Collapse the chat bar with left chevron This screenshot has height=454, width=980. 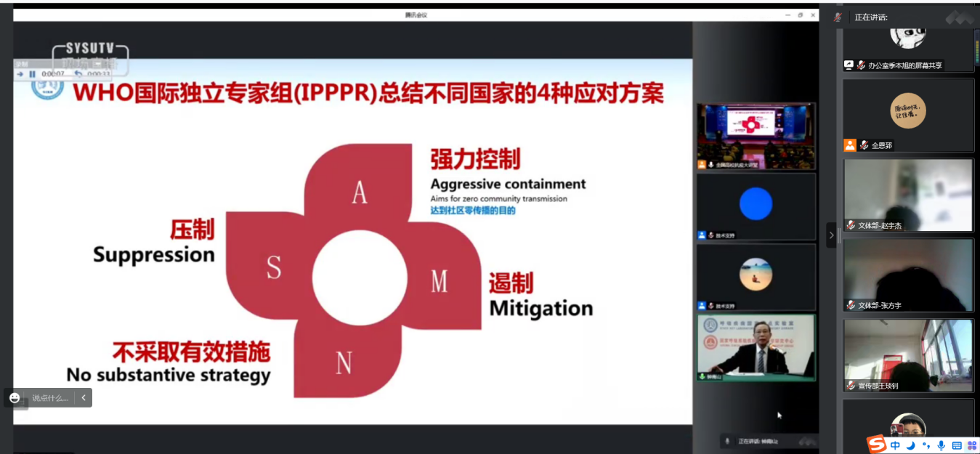(x=84, y=398)
